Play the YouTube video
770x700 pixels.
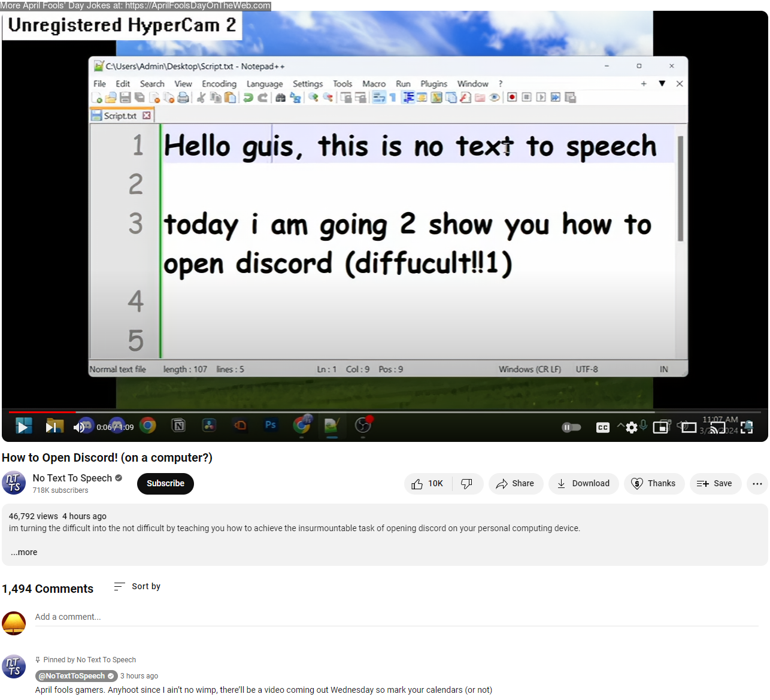click(x=23, y=426)
